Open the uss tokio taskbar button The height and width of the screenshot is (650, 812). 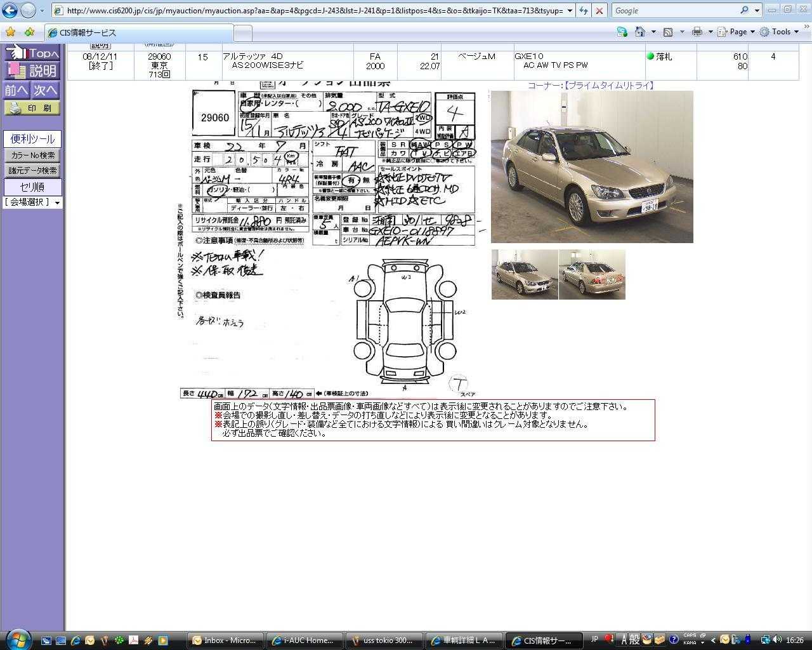pyautogui.click(x=383, y=640)
